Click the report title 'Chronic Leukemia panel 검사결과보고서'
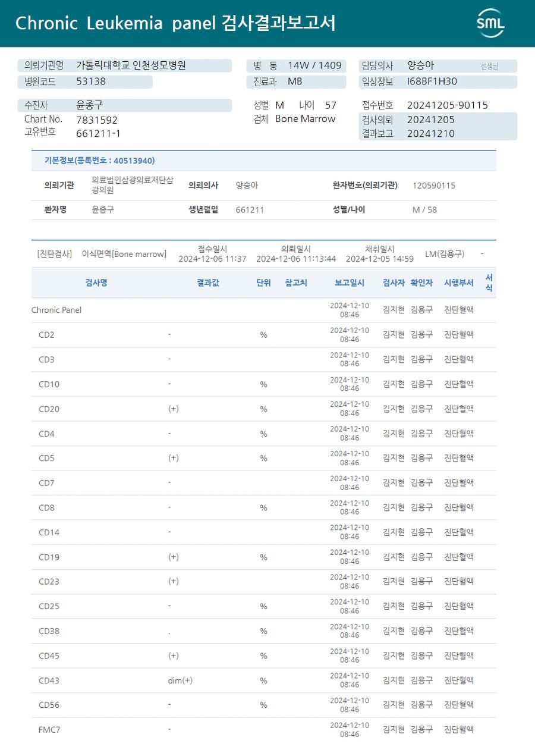The image size is (535, 756). pos(175,23)
